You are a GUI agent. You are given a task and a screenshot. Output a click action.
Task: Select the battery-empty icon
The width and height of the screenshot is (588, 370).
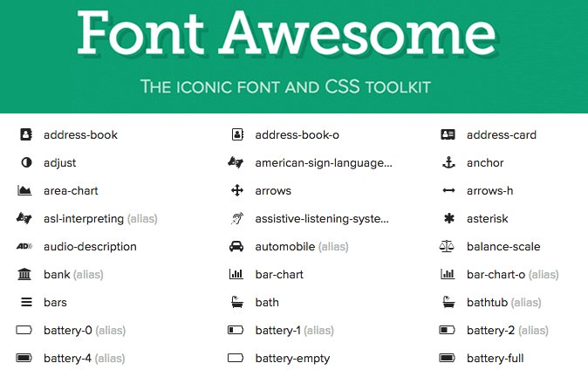tap(236, 358)
